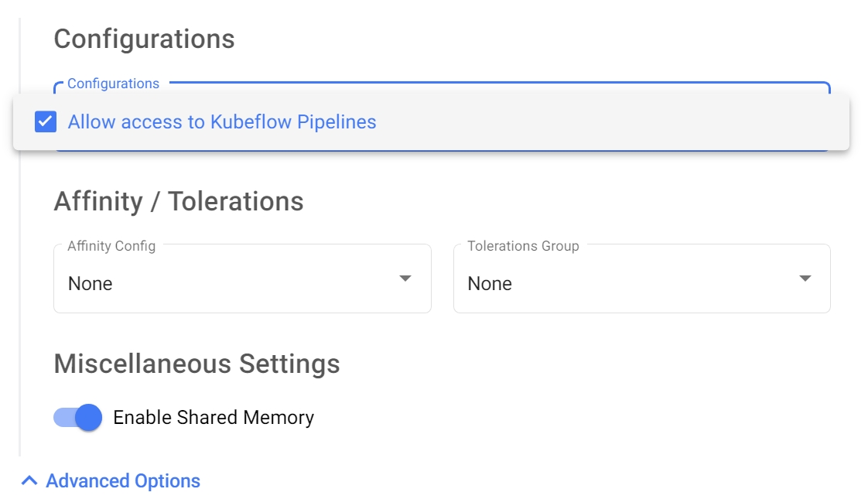This screenshot has width=868, height=499.
Task: Click the "None" value in Affinity Config
Action: point(91,284)
